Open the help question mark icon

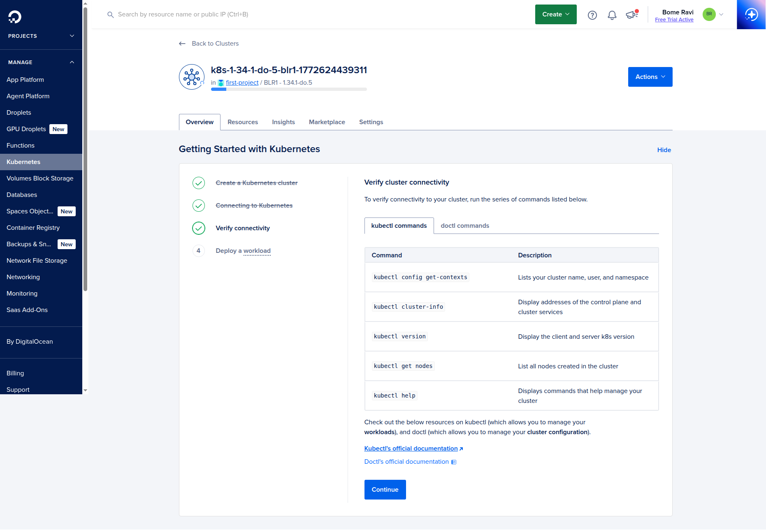point(592,15)
